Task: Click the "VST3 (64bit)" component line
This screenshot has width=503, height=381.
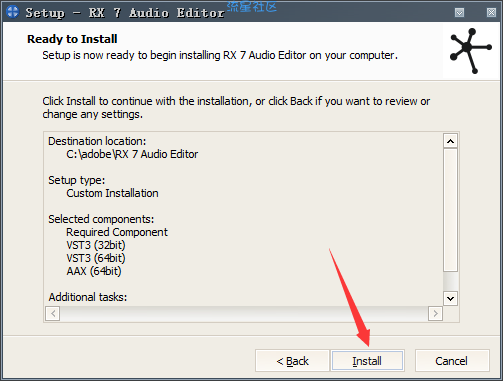Action: pyautogui.click(x=96, y=258)
